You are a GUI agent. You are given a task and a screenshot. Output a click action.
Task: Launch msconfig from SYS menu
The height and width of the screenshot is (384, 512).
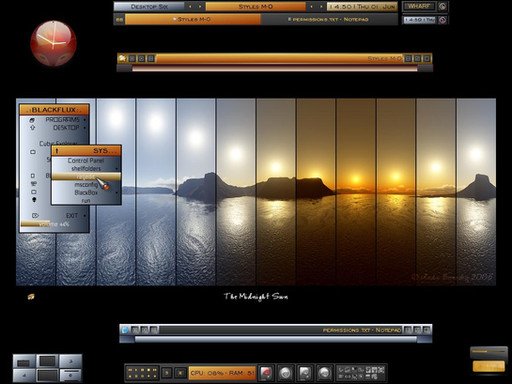click(x=86, y=185)
